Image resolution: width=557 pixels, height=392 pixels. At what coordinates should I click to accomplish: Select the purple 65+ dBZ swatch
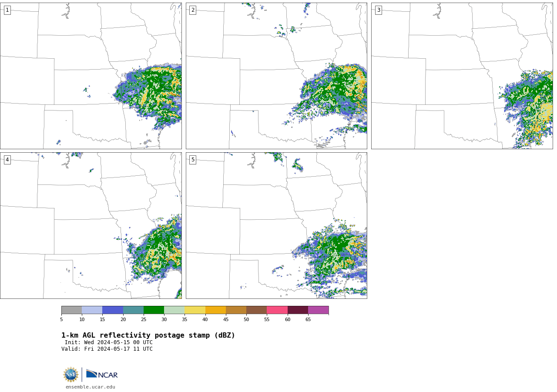[x=319, y=310]
